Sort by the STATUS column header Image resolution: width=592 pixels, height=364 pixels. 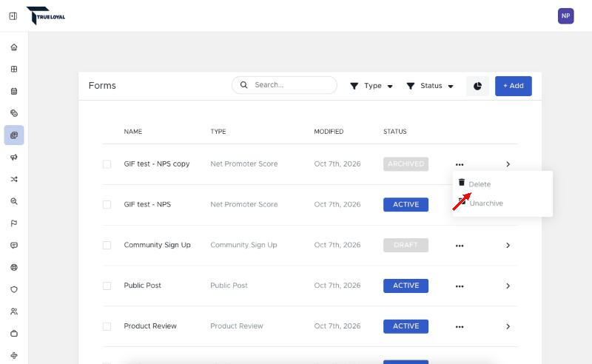395,132
